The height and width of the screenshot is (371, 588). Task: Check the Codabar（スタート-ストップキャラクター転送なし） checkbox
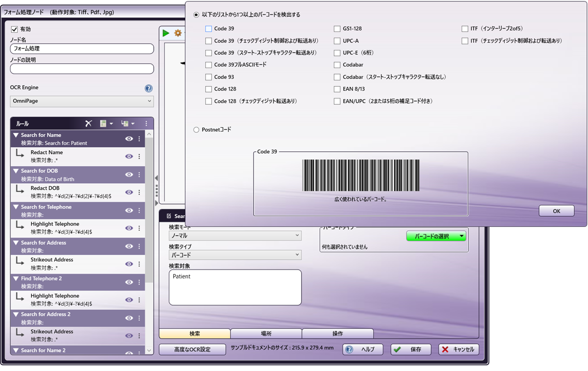coord(337,77)
